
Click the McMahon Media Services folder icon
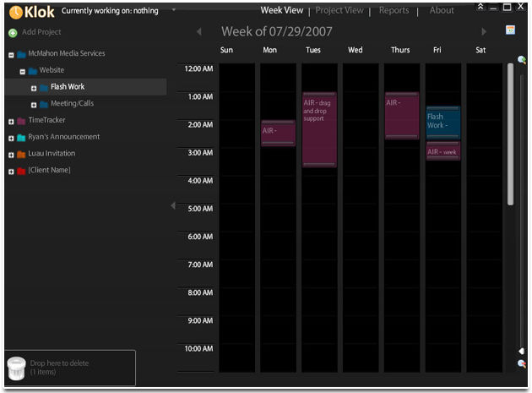tap(21, 54)
